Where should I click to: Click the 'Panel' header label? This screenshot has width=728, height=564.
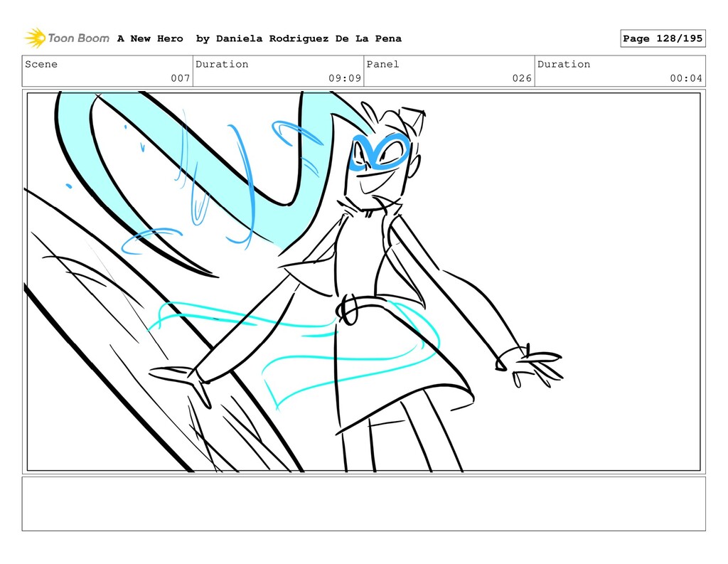click(x=382, y=64)
